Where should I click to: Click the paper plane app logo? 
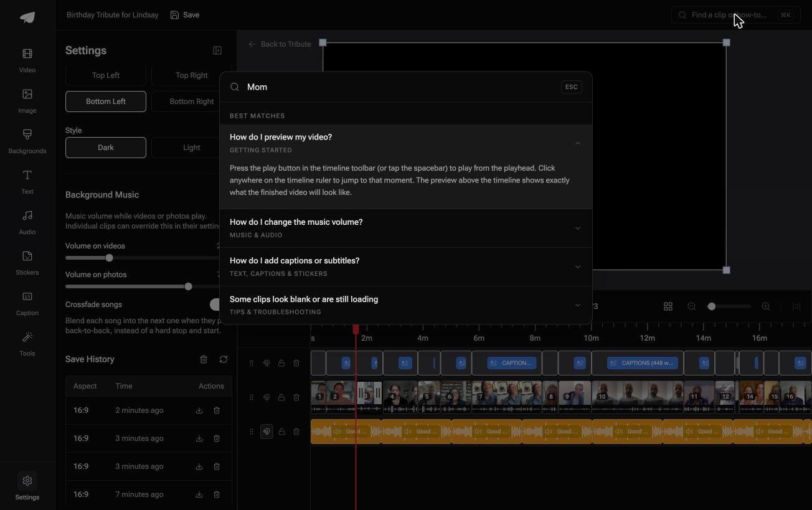(x=27, y=17)
